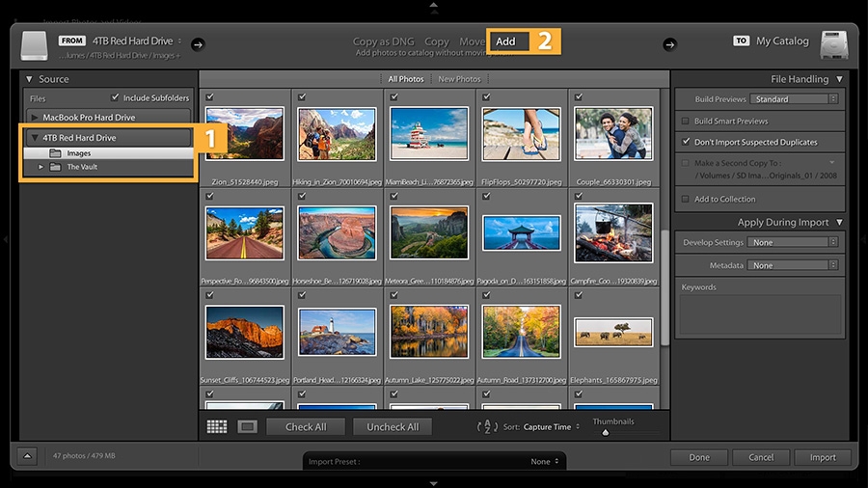Open the Import Preset dropdown

(435, 461)
